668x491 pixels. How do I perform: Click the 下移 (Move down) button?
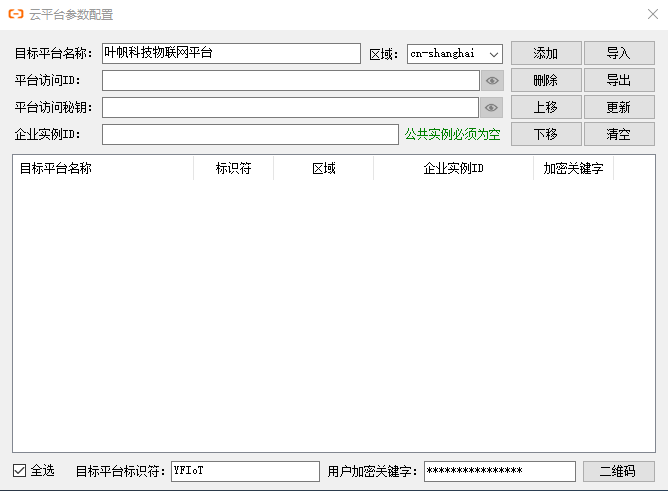546,134
